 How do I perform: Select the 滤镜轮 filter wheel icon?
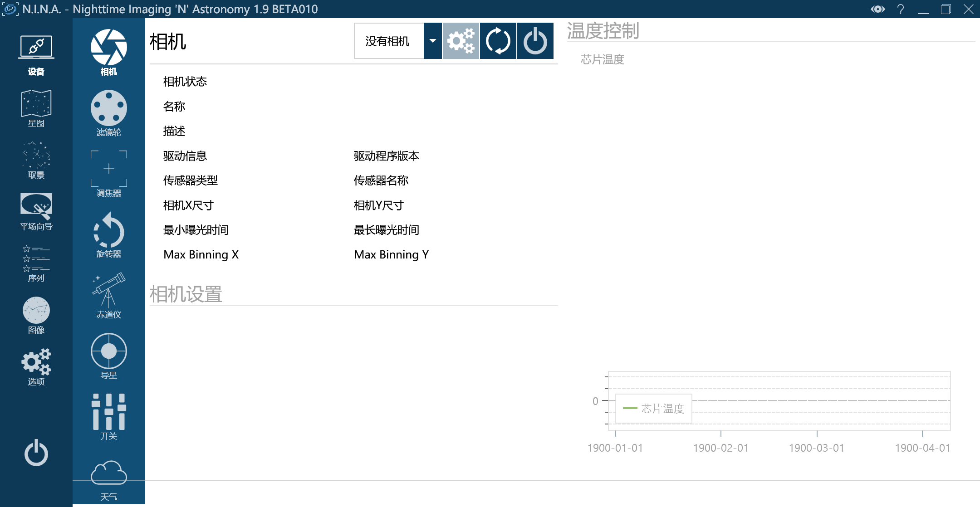(x=109, y=113)
